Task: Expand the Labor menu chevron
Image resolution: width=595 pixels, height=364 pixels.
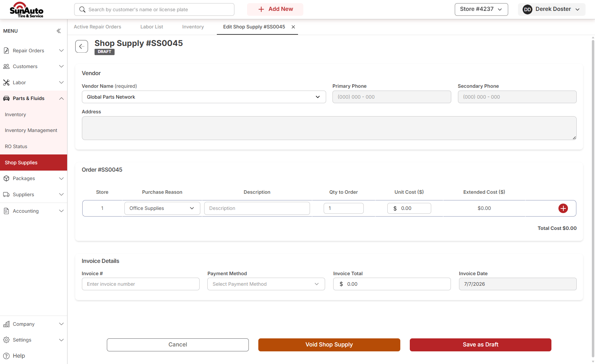Action: (x=62, y=82)
